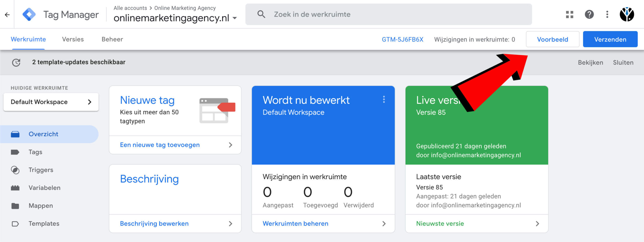This screenshot has height=242, width=644.
Task: Focus the Zoek in de werkruimte field
Action: 388,14
